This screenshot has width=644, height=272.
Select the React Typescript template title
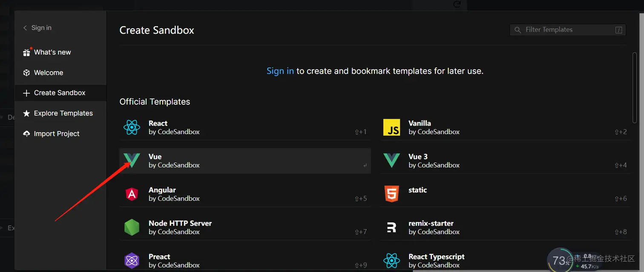pos(437,257)
